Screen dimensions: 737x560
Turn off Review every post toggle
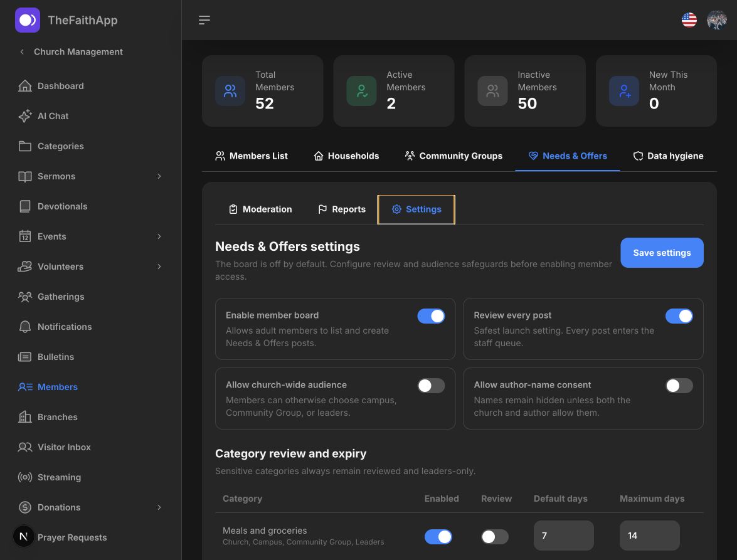coord(679,315)
